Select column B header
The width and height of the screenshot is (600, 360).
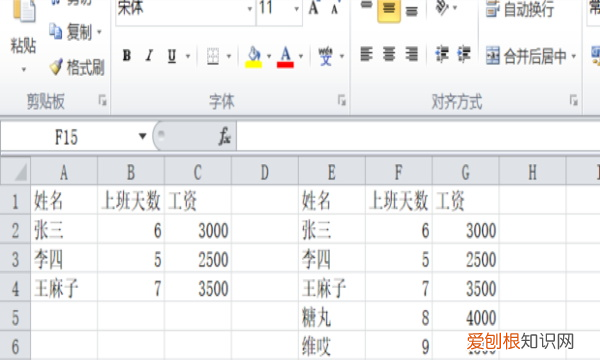pos(131,172)
